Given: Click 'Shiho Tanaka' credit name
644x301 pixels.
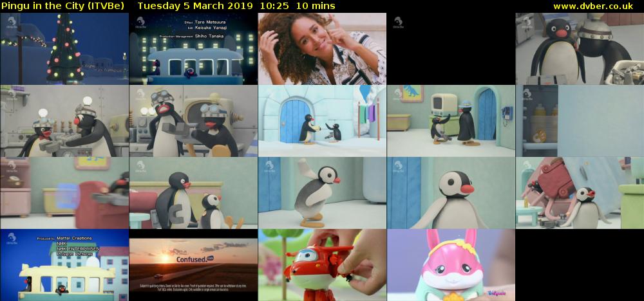Looking at the screenshot, I should 209,36.
